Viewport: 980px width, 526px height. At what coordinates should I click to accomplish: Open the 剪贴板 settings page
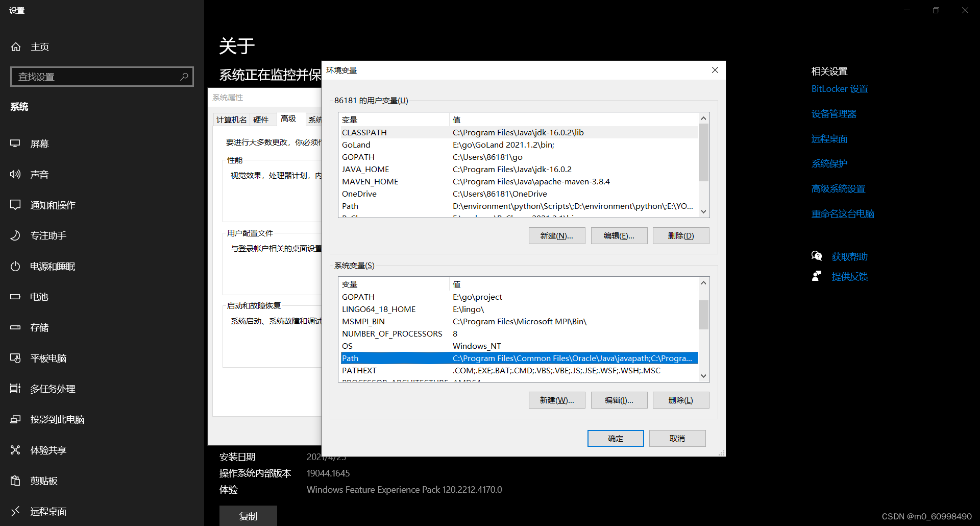click(44, 481)
